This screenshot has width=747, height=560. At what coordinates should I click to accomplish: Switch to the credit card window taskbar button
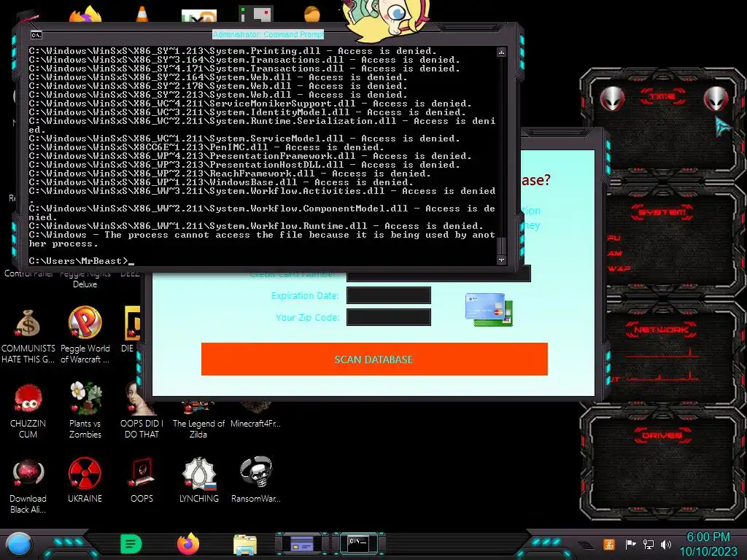[x=302, y=544]
